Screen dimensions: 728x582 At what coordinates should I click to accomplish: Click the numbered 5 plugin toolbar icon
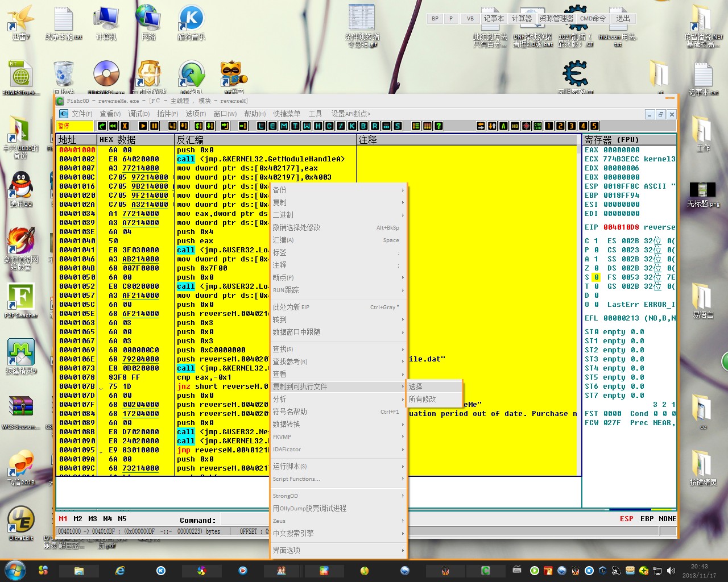(594, 126)
